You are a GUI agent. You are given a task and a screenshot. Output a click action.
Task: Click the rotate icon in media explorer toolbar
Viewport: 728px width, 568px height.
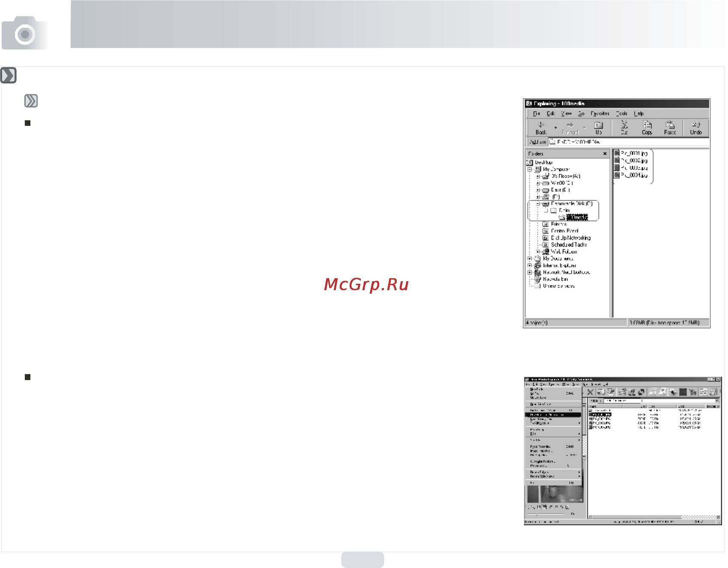pos(641,392)
